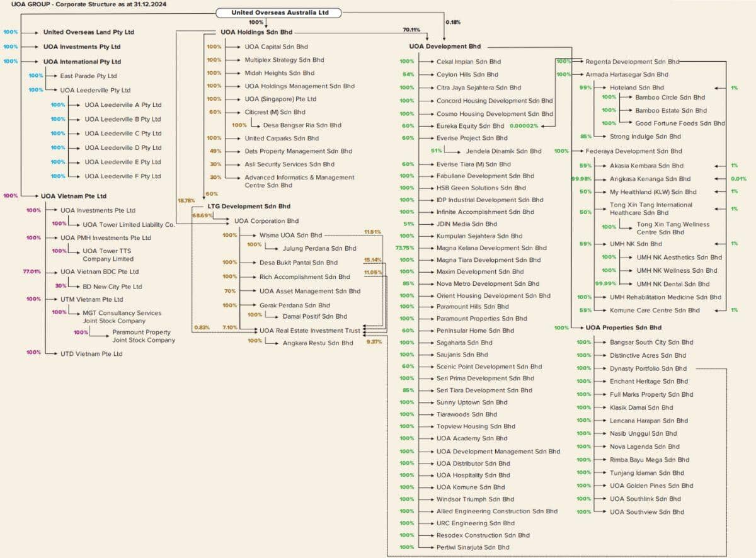Select Komune Care Centre Sdn Bhd
The width and height of the screenshot is (756, 558).
coord(655,310)
